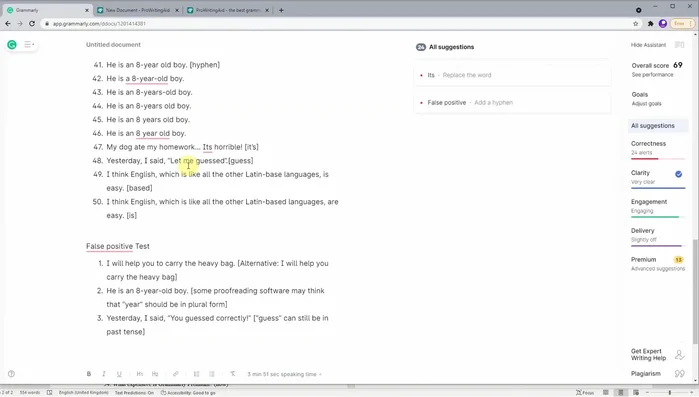The image size is (699, 397).
Task: Click the Untitled document title field
Action: [113, 45]
